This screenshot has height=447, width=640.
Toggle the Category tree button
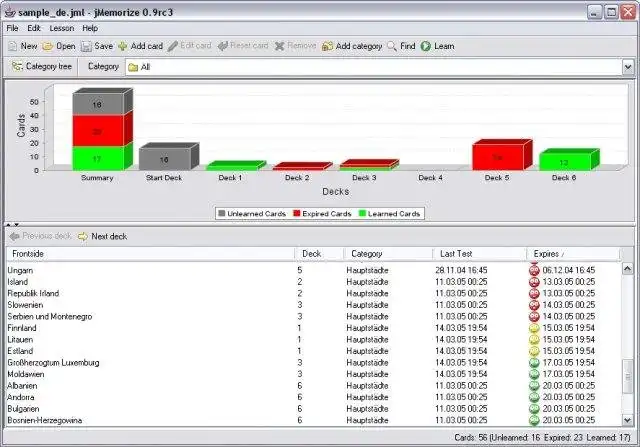(x=42, y=66)
